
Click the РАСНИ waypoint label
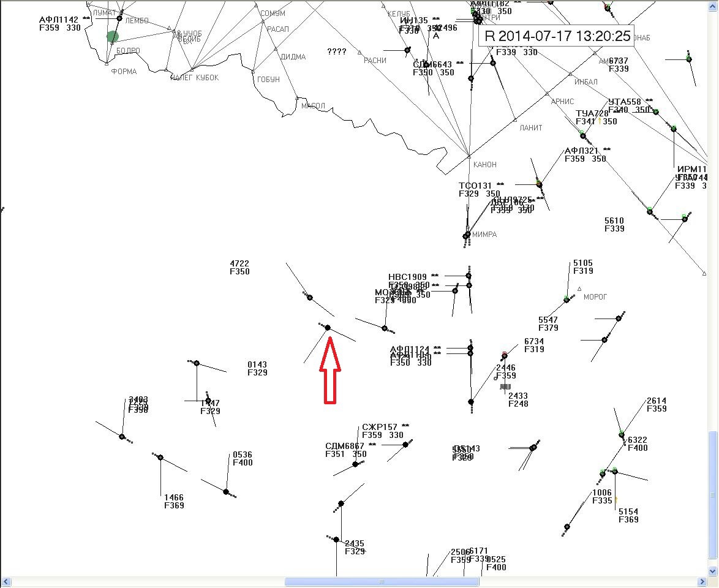point(375,61)
